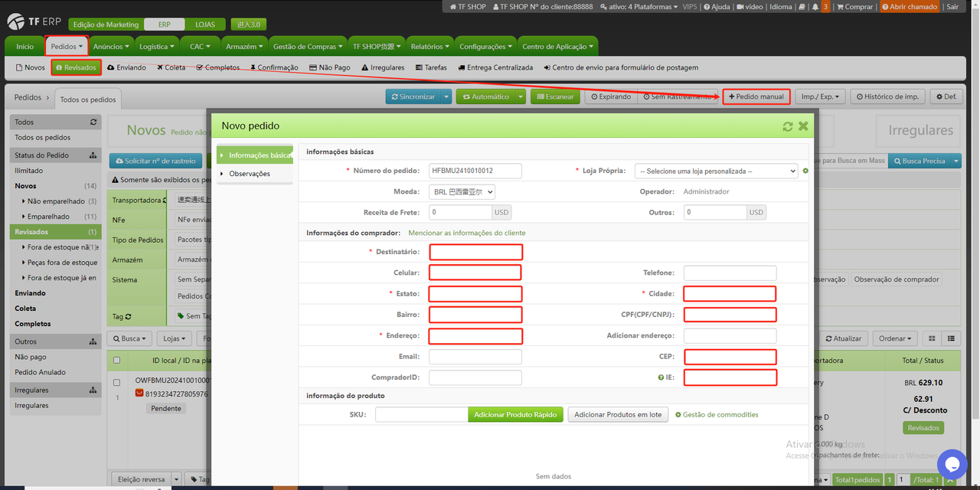Click Adicionar Produto Rápido button
The height and width of the screenshot is (490, 980).
(515, 414)
